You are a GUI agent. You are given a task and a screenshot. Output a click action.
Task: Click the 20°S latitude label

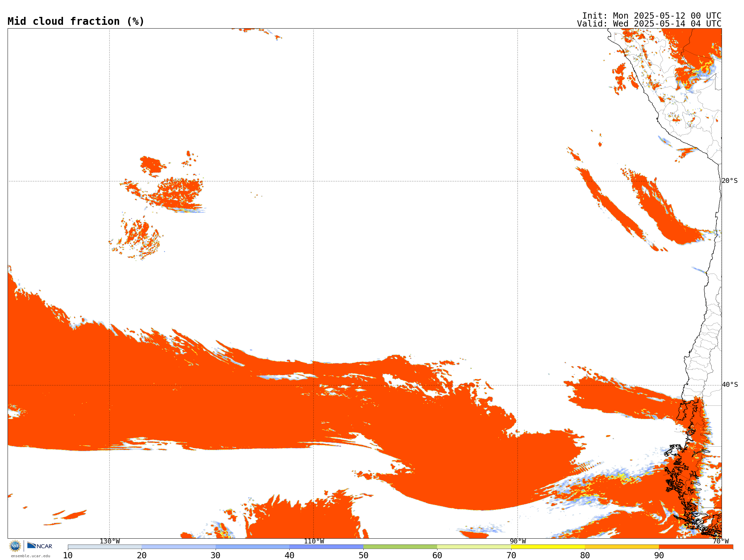point(730,181)
